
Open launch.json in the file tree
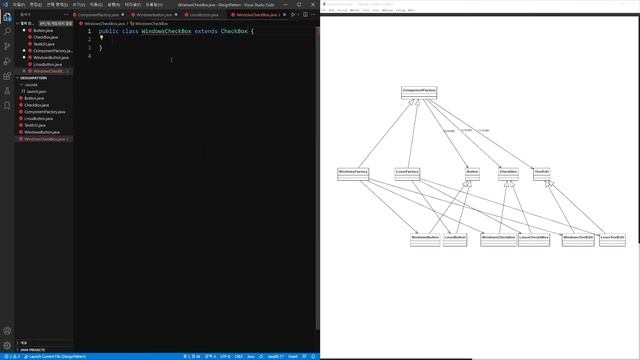coord(36,91)
